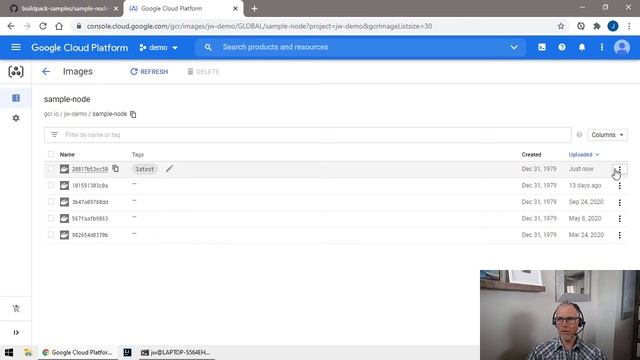The height and width of the screenshot is (360, 640).
Task: Click the disabled DELETE button
Action: [x=203, y=71]
